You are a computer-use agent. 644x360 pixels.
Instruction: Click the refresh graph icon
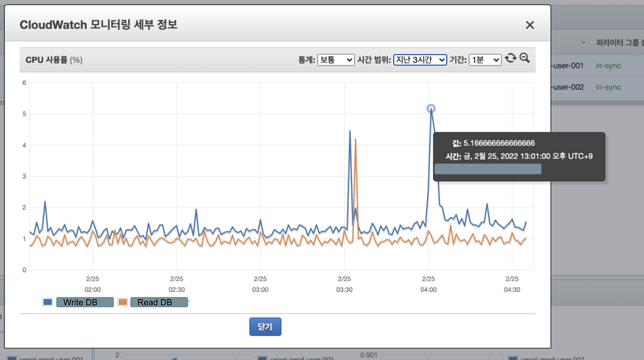pos(511,59)
